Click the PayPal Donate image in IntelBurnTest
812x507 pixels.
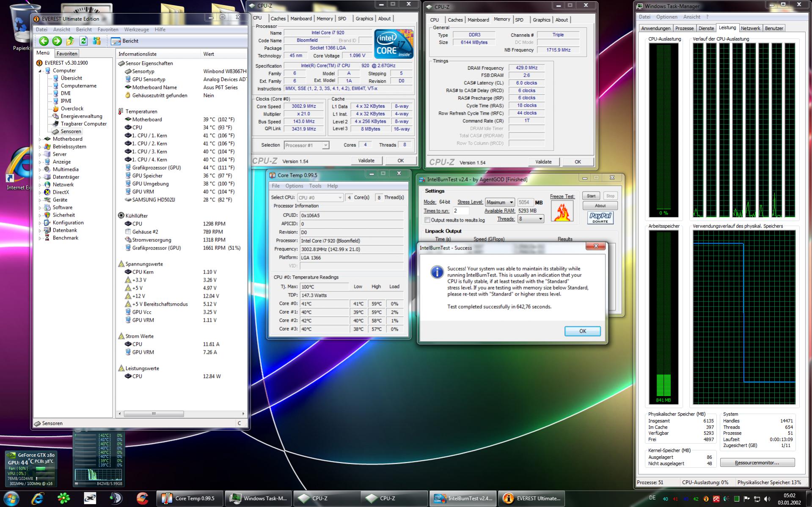(600, 218)
